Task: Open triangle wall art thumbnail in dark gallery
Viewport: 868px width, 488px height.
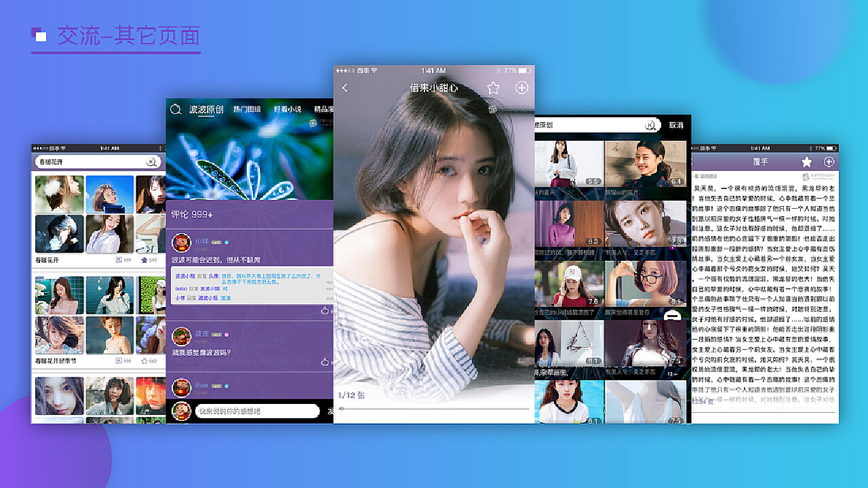Action: tap(570, 343)
